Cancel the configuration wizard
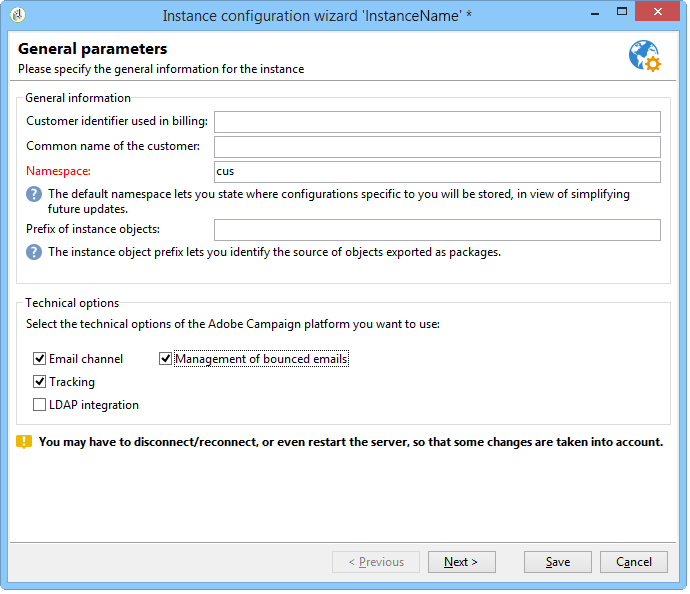This screenshot has height=594, width=690. (x=634, y=562)
